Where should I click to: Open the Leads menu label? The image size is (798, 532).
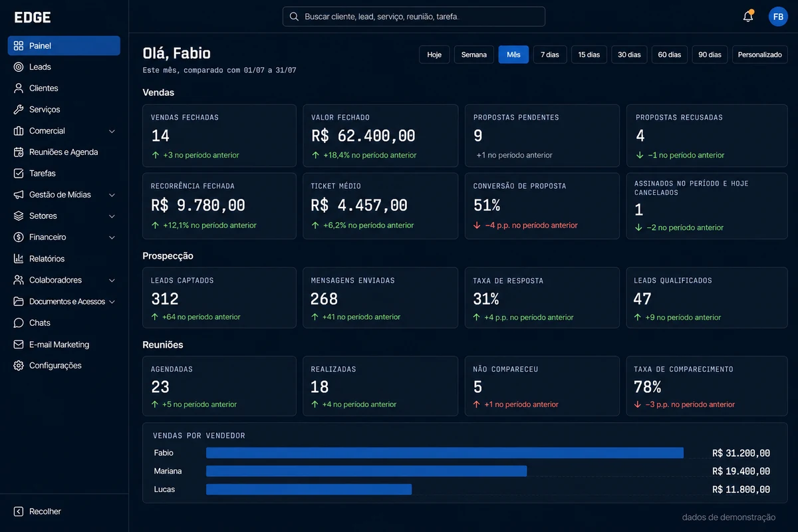[40, 67]
